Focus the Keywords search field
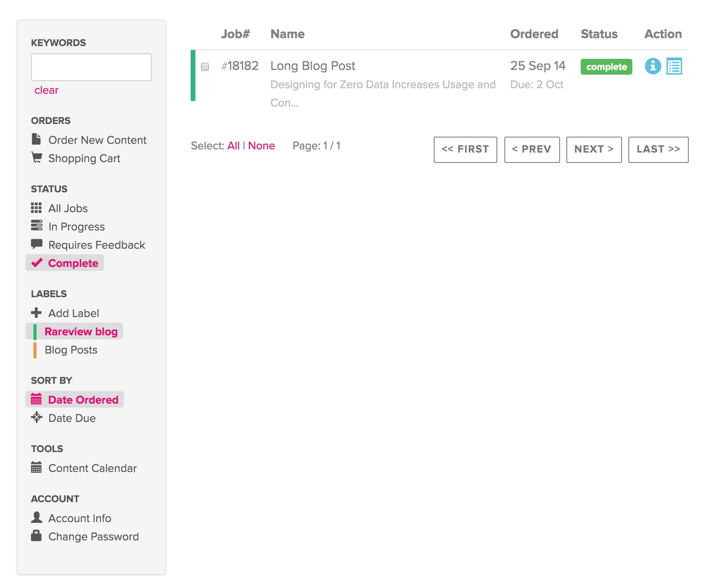This screenshot has width=707, height=588. [91, 67]
